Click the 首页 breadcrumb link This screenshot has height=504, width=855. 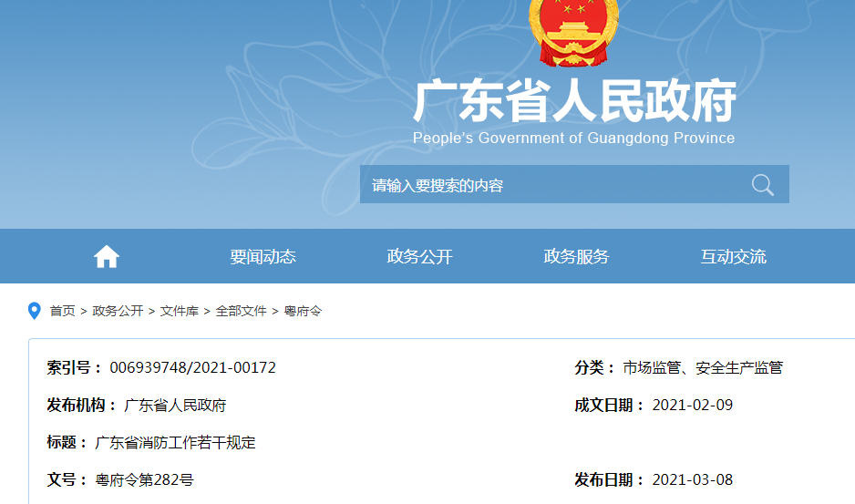[62, 311]
